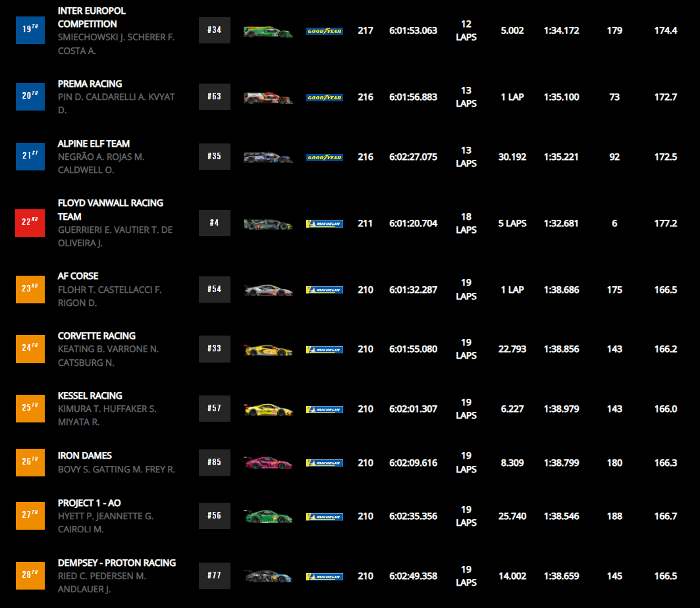Click the orange 26th position badge
Viewport: 700px width, 608px height.
click(x=30, y=462)
